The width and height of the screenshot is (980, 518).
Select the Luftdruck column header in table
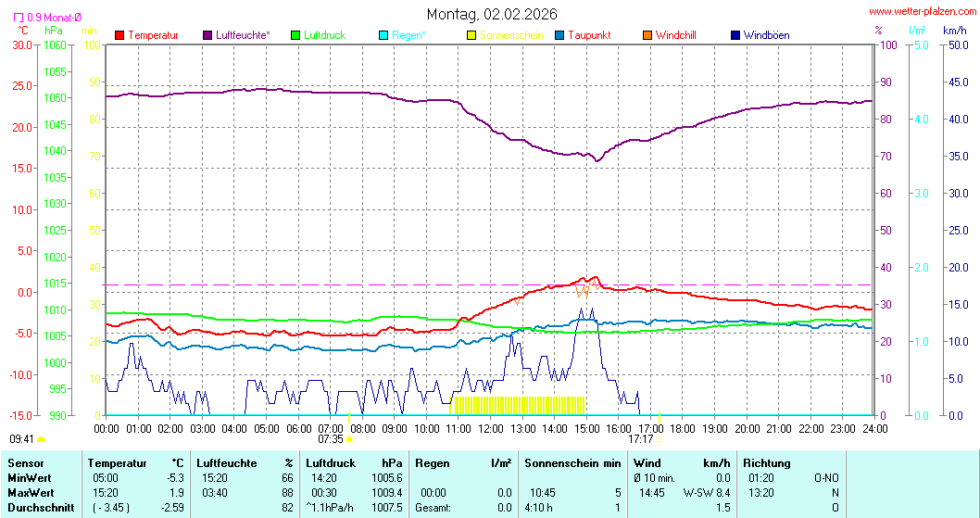[331, 462]
